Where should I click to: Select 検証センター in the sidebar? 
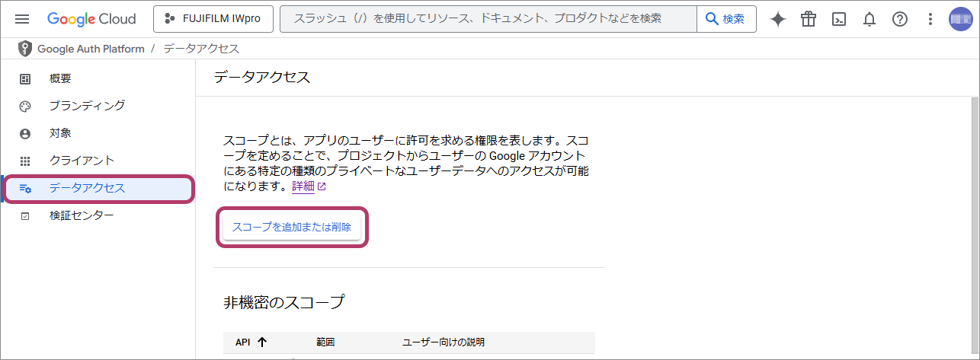click(x=82, y=215)
